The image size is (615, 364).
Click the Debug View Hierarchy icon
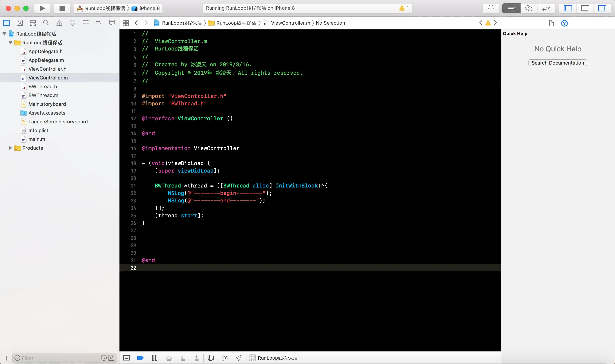[x=211, y=358]
